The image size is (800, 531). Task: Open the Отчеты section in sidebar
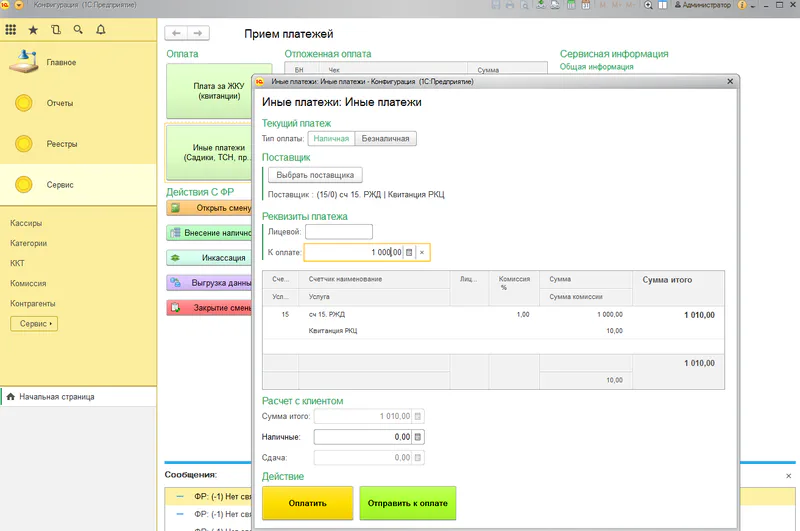click(x=60, y=103)
